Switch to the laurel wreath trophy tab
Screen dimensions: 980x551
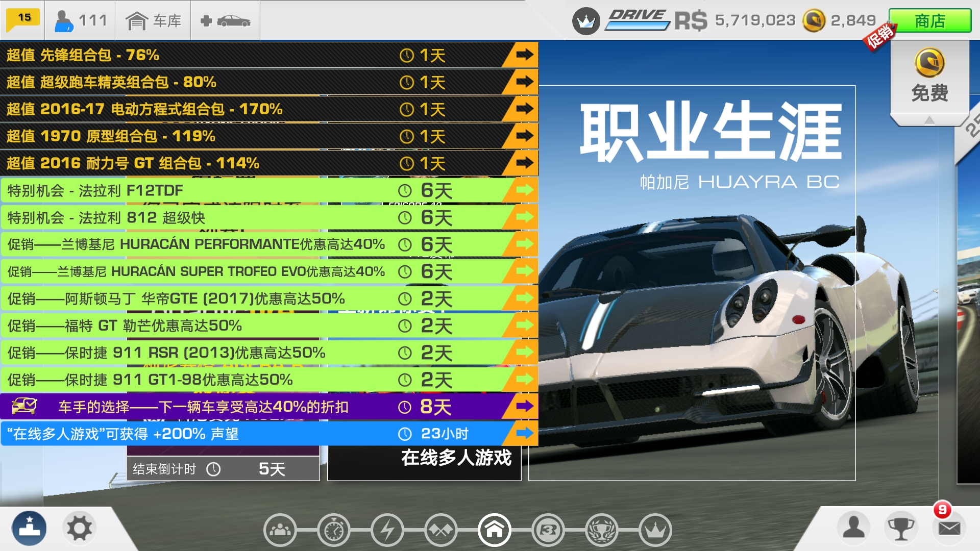click(602, 530)
